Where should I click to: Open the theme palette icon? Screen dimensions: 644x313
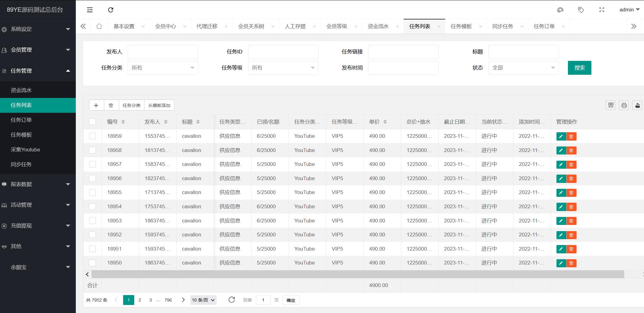(x=560, y=10)
